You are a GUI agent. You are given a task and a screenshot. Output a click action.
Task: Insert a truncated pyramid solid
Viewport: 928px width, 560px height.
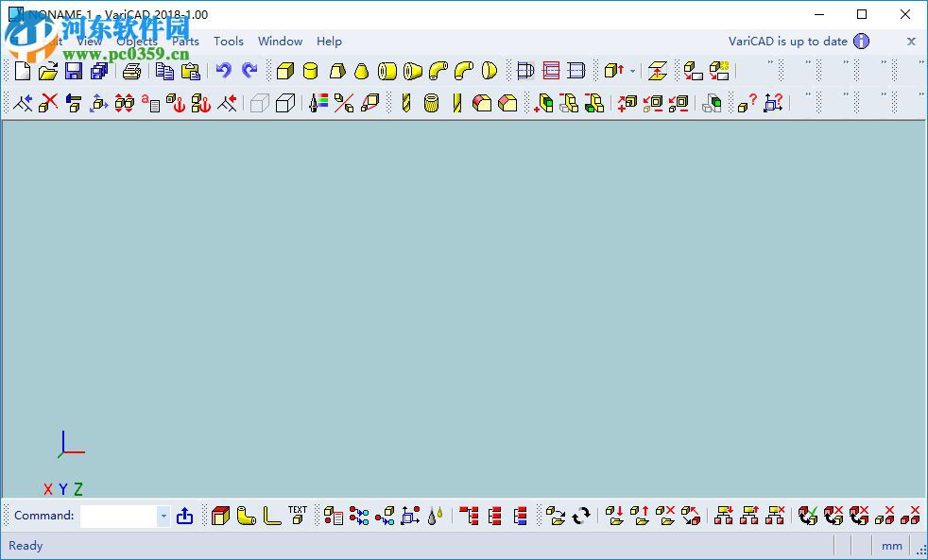[x=336, y=71]
